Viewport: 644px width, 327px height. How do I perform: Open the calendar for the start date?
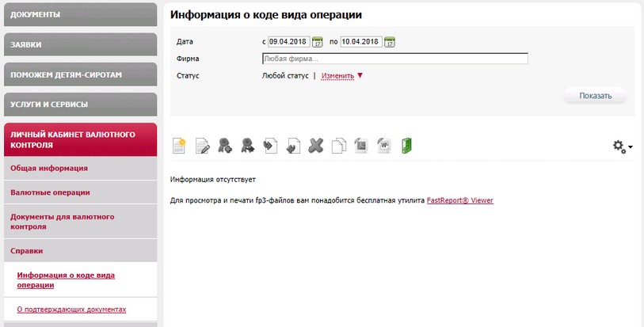317,42
